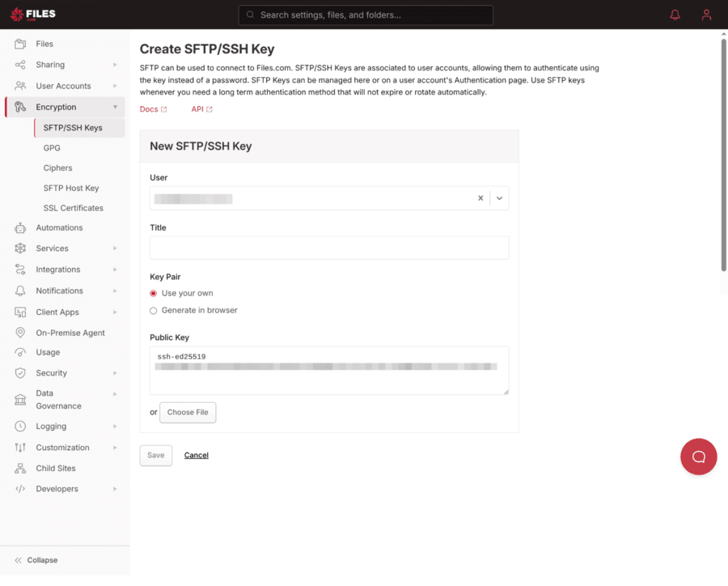Viewport: 728px width, 586px height.
Task: Collapse the sidebar navigation
Action: click(x=36, y=559)
